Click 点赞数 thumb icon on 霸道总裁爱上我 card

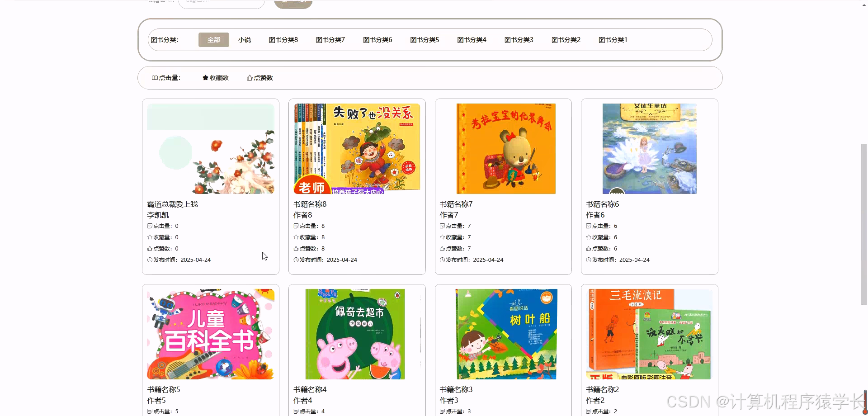150,249
